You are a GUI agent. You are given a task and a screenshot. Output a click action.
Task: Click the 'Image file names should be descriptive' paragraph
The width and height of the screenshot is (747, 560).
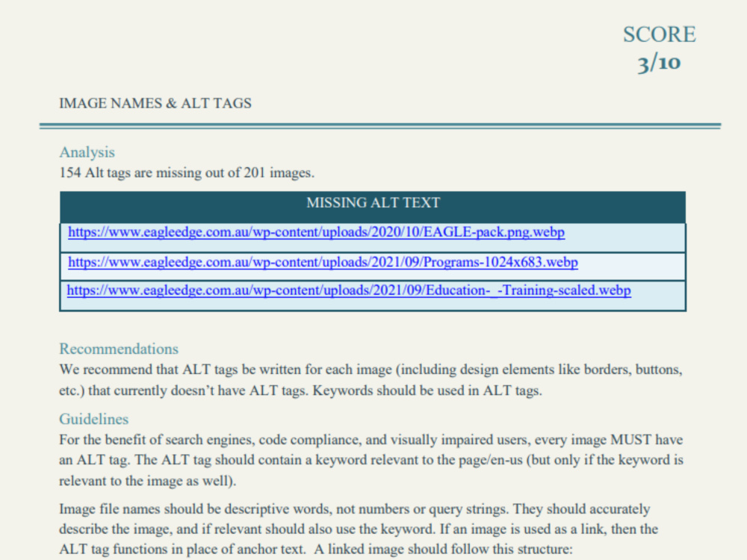click(359, 529)
